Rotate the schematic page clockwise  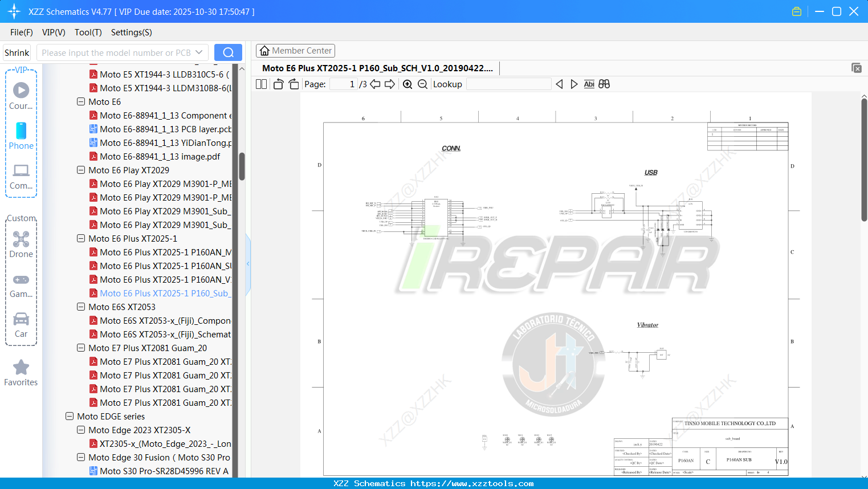pyautogui.click(x=294, y=84)
